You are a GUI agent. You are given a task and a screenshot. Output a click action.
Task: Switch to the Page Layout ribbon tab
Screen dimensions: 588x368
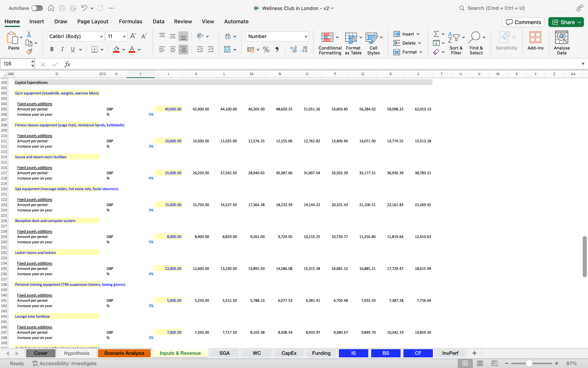pos(92,21)
